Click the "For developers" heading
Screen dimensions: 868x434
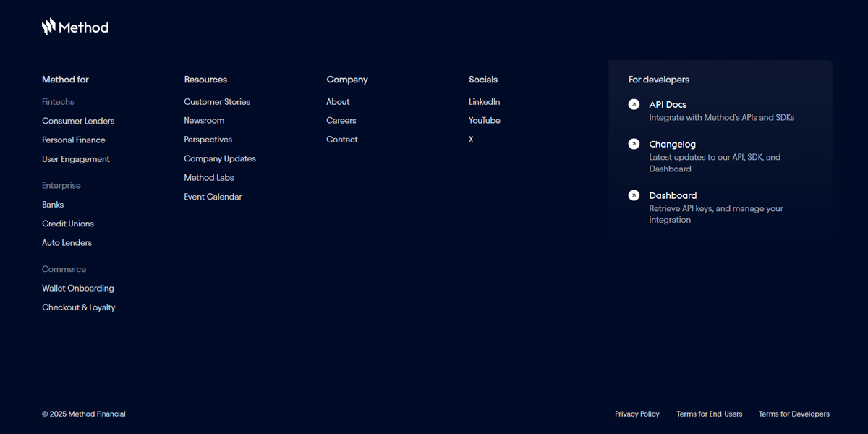pyautogui.click(x=659, y=80)
